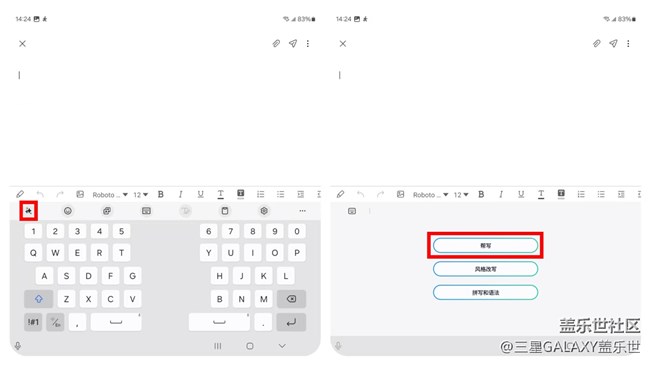The height and width of the screenshot is (365, 650).
Task: Toggle bold B in keyboard screen toolbar
Action: (161, 194)
